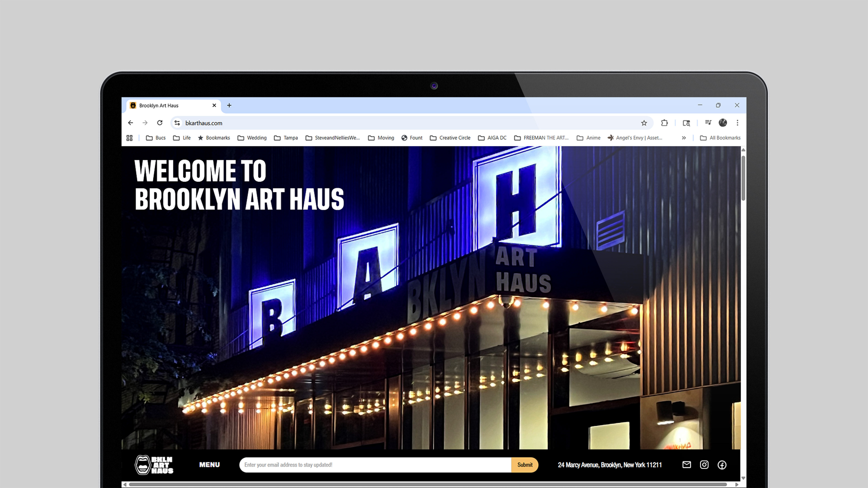The height and width of the screenshot is (488, 868).
Task: Click the browser back arrow
Action: [130, 123]
